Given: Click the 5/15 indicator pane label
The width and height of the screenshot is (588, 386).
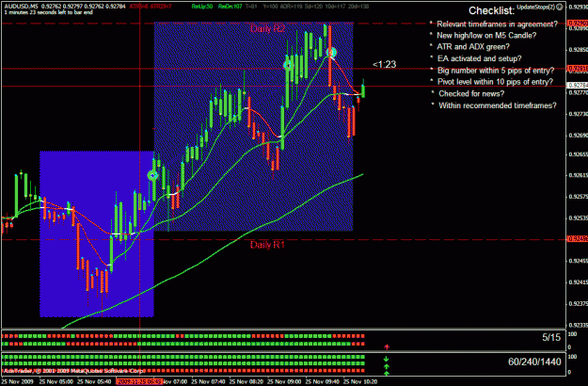Looking at the screenshot, I should coord(551,338).
